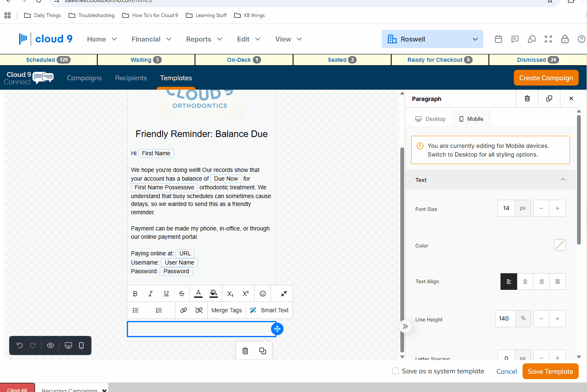
Task: Open the help question mark icon
Action: tap(582, 39)
